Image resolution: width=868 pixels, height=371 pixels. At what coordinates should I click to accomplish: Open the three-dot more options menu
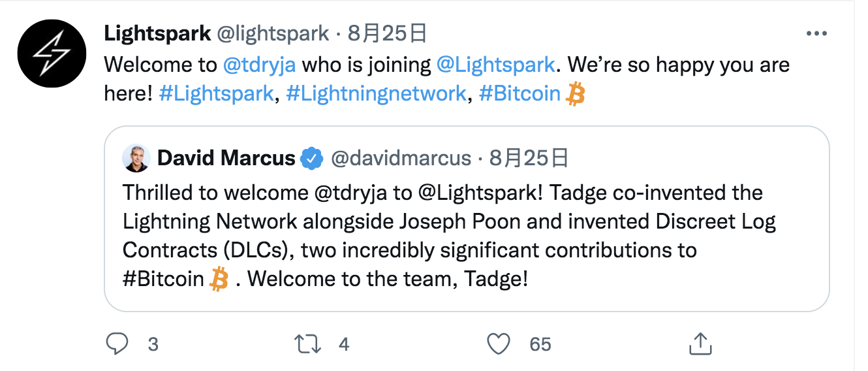(816, 33)
